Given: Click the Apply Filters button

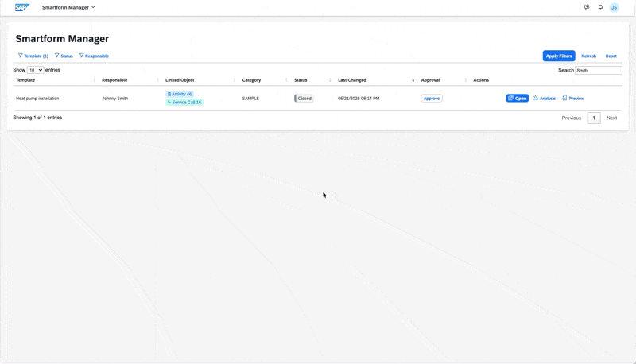Looking at the screenshot, I should click(559, 56).
